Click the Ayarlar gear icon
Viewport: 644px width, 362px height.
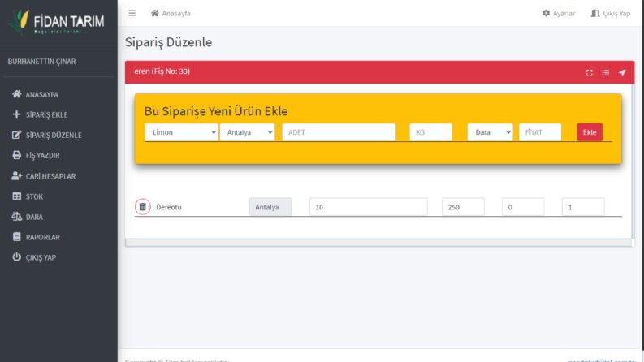547,13
